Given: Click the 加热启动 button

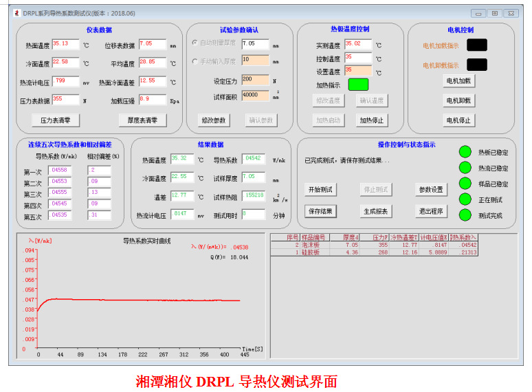Looking at the screenshot, I should click(x=328, y=120).
